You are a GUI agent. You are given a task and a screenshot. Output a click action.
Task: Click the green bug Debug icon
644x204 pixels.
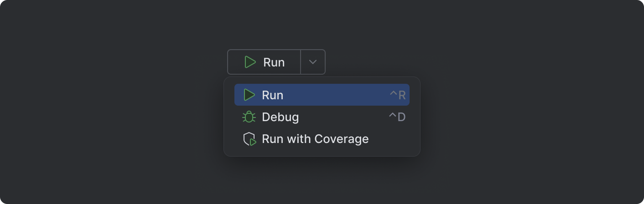click(249, 117)
